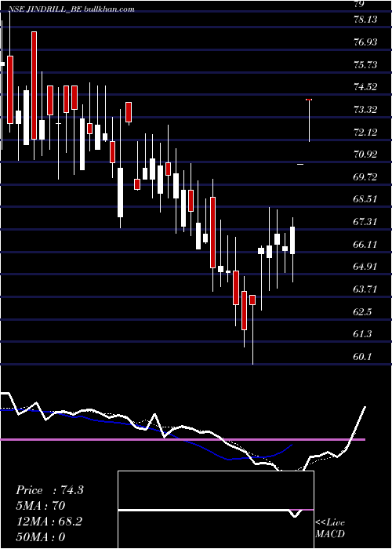Click the 67.31 price axis label
Viewport: 392px width, 549px height.
(365, 222)
